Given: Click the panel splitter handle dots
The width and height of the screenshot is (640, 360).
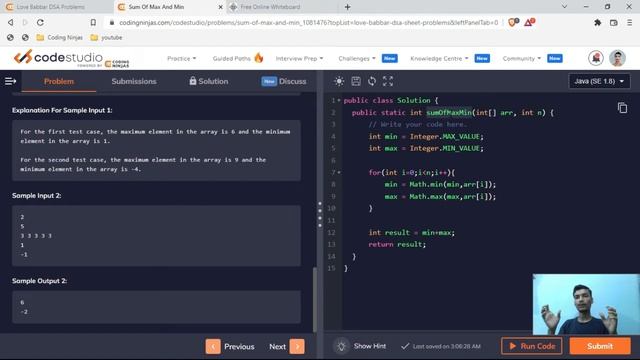Looking at the screenshot, I should tap(320, 214).
